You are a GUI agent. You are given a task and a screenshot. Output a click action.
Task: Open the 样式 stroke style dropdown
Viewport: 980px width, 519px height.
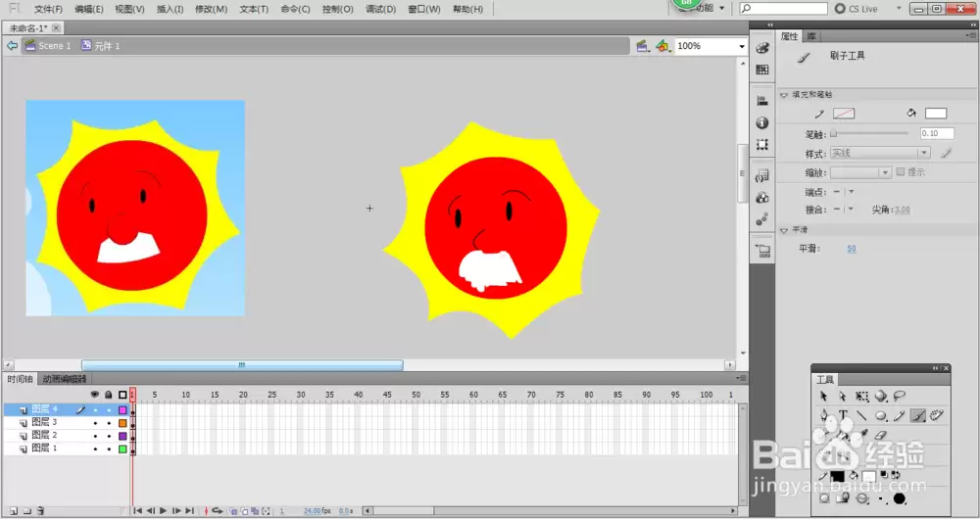click(880, 153)
